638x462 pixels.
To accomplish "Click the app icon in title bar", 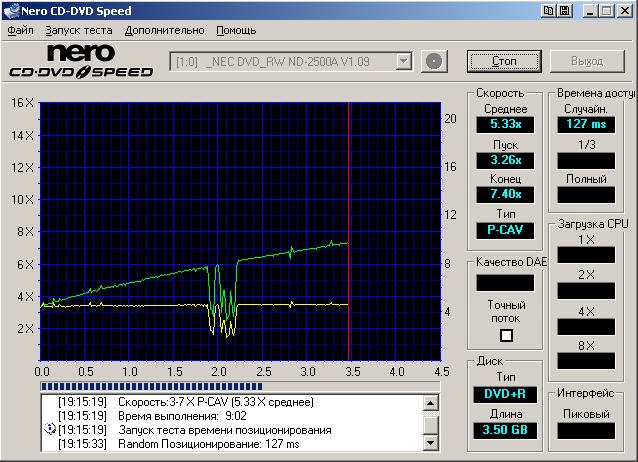I will click(x=11, y=10).
